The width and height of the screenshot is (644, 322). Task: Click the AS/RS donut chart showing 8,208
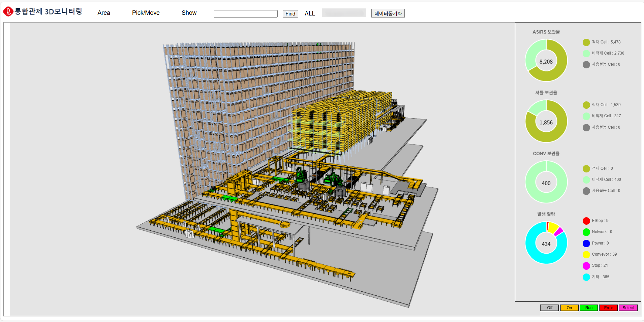tap(546, 60)
